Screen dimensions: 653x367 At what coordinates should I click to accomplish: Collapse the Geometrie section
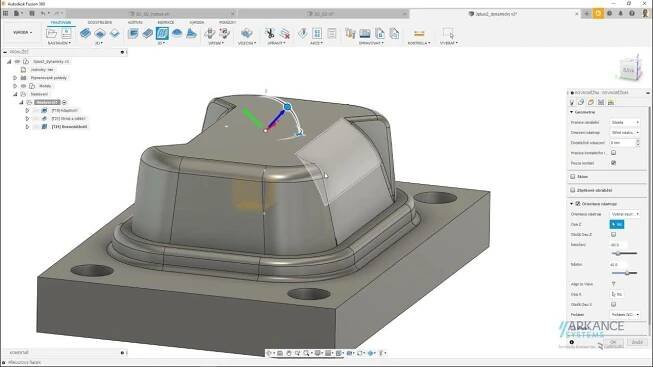pos(571,112)
